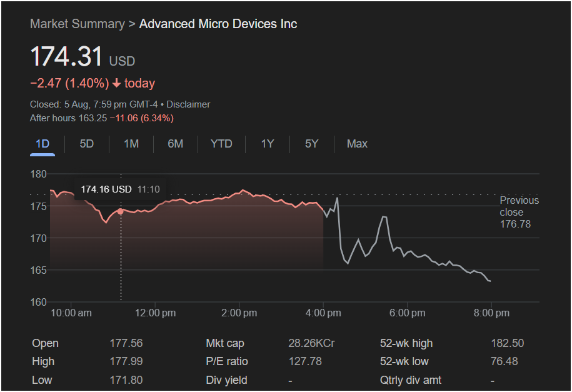Click the Open label

[x=45, y=343]
